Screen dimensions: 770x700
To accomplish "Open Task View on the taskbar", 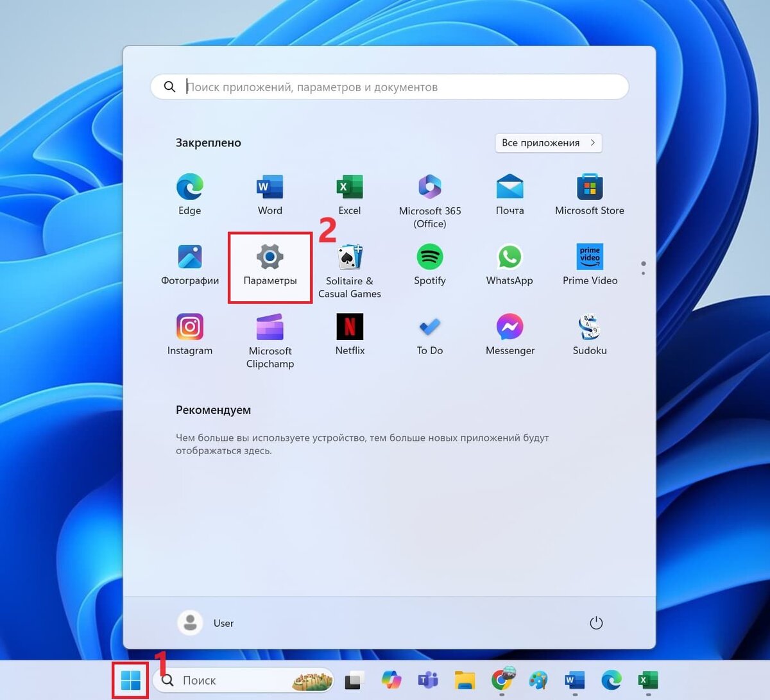I will click(x=354, y=680).
